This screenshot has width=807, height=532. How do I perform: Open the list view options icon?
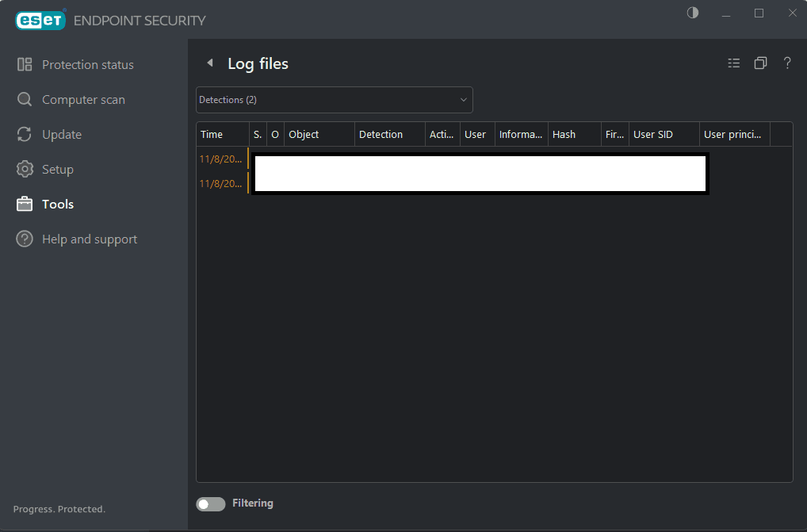pyautogui.click(x=734, y=63)
